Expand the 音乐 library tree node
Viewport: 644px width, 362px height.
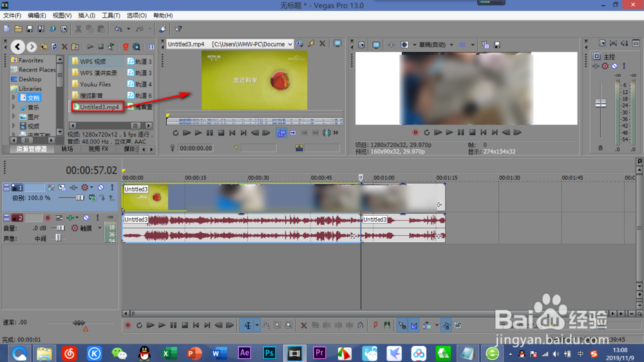(x=14, y=107)
